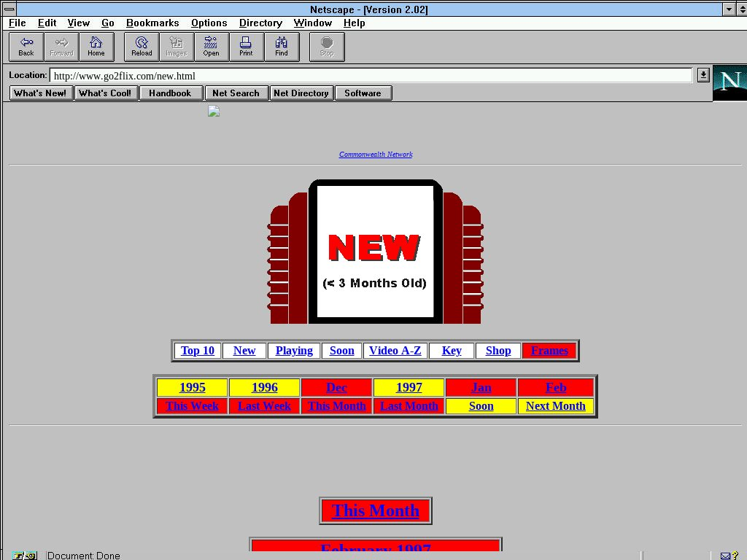Go to the Home page icon
747x560 pixels.
(x=96, y=47)
